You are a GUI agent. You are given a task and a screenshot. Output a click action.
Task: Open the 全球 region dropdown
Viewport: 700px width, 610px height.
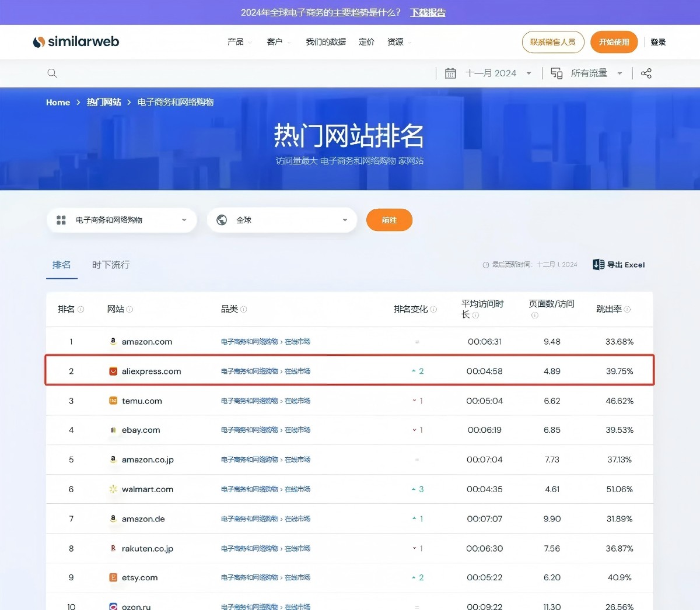point(282,220)
